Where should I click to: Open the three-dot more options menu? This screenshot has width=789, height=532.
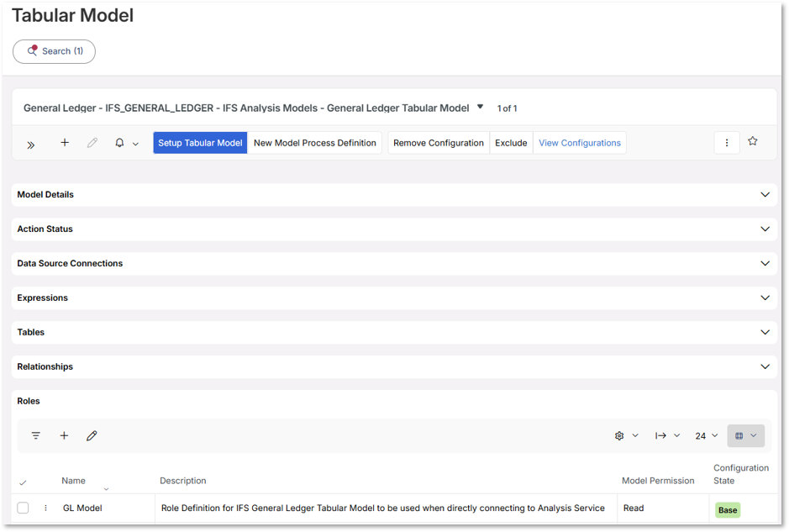[727, 143]
